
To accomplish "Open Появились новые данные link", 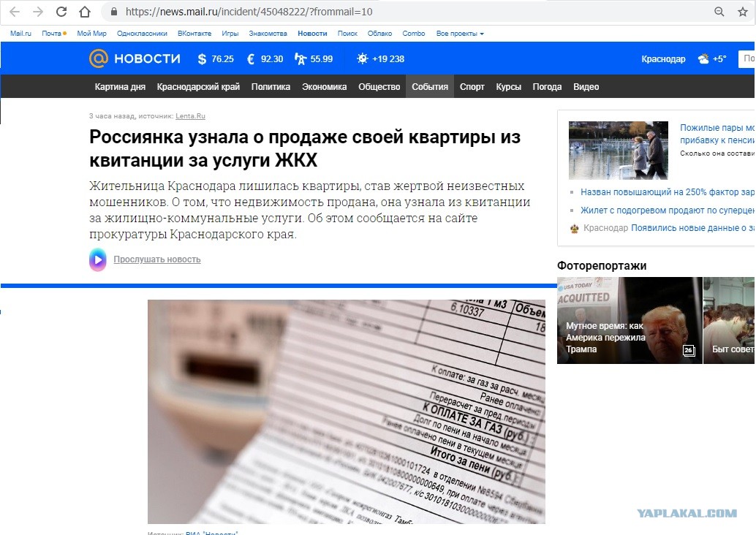I will pos(693,228).
